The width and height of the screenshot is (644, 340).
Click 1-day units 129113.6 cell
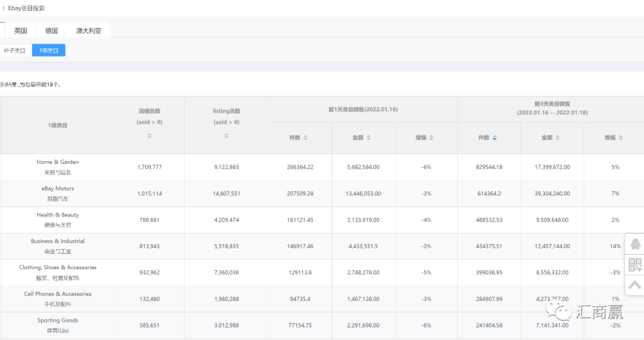tap(300, 273)
